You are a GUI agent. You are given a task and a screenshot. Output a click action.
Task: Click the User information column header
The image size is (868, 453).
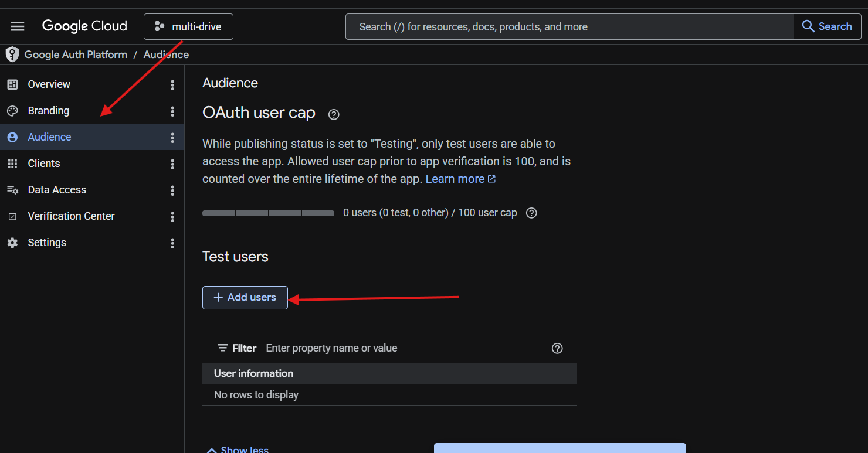coord(253,373)
